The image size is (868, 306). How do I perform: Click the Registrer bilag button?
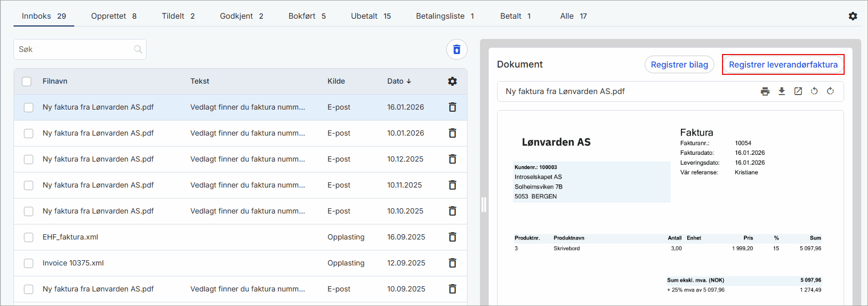pyautogui.click(x=679, y=64)
